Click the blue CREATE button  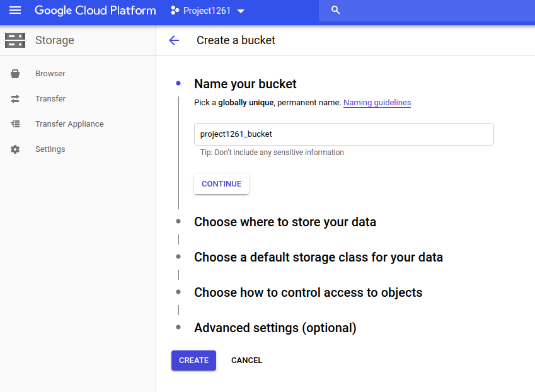point(193,360)
